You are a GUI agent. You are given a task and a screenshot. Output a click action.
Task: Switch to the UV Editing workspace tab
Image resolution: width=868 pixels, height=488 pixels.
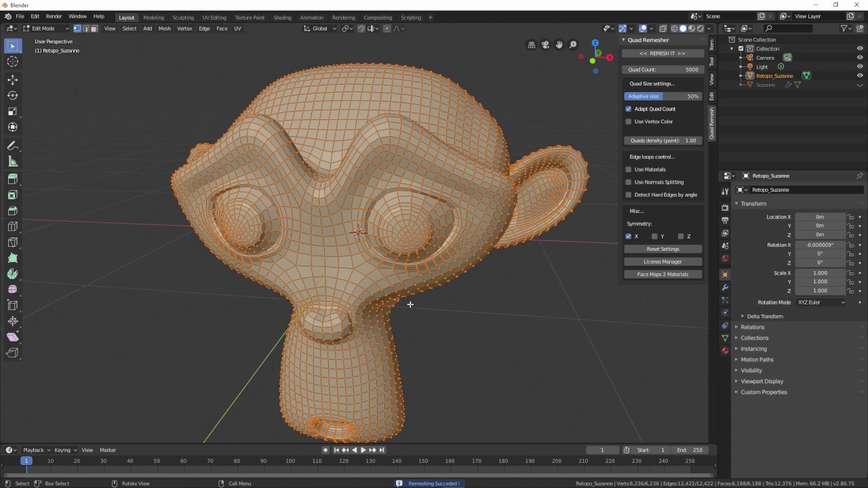coord(214,18)
